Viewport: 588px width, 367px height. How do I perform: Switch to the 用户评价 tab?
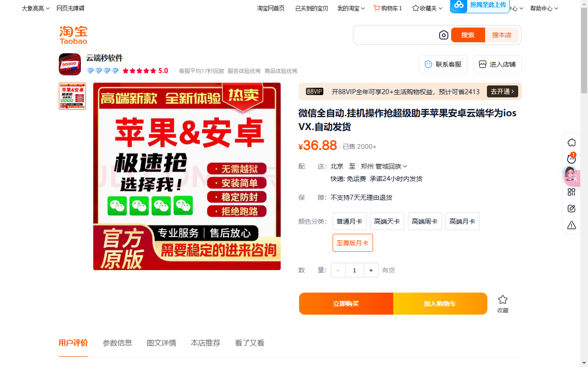pos(73,343)
